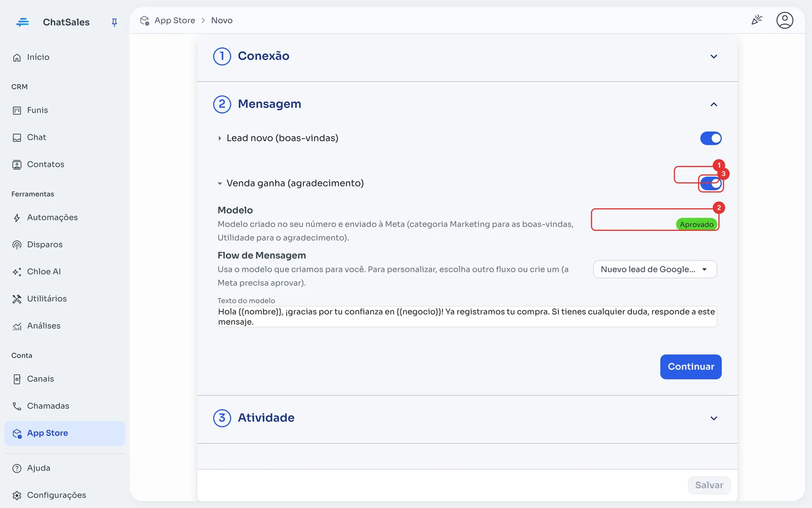Click the App Store breadcrumb icon

click(x=145, y=20)
